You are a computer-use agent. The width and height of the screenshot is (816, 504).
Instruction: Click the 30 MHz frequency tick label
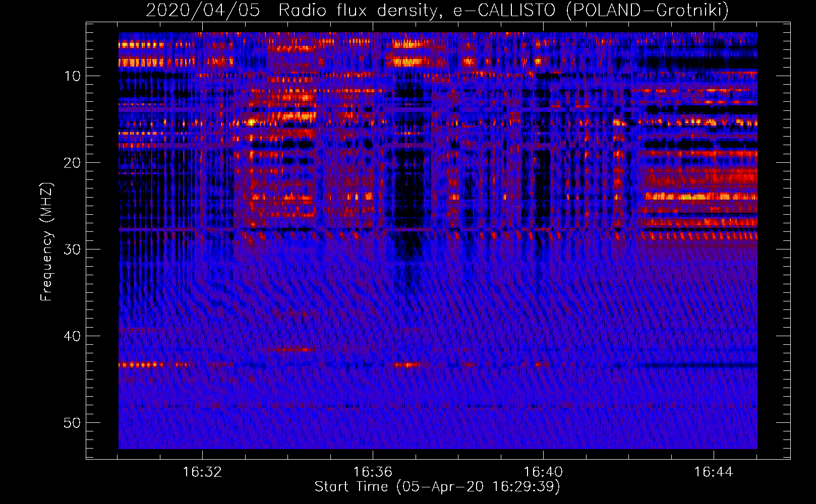(73, 249)
